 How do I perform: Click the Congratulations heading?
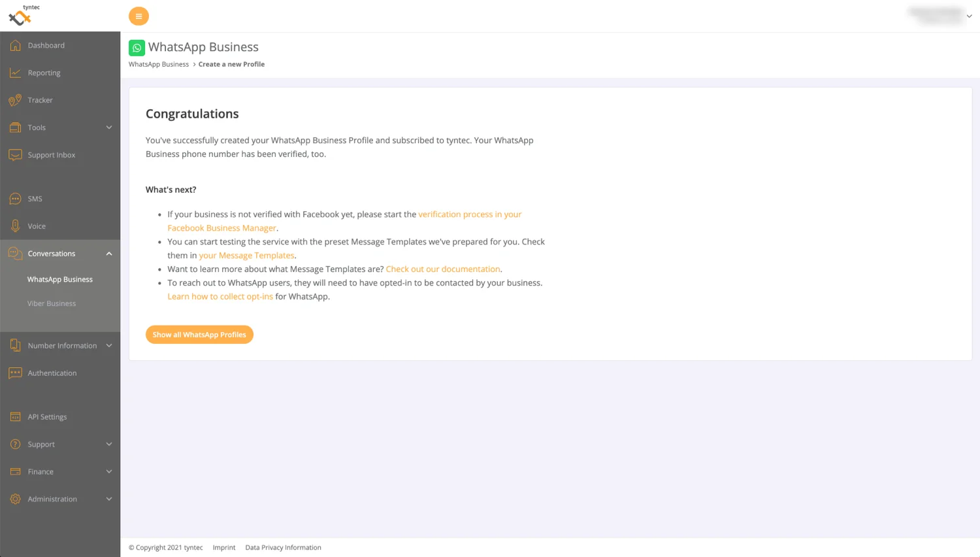[192, 114]
